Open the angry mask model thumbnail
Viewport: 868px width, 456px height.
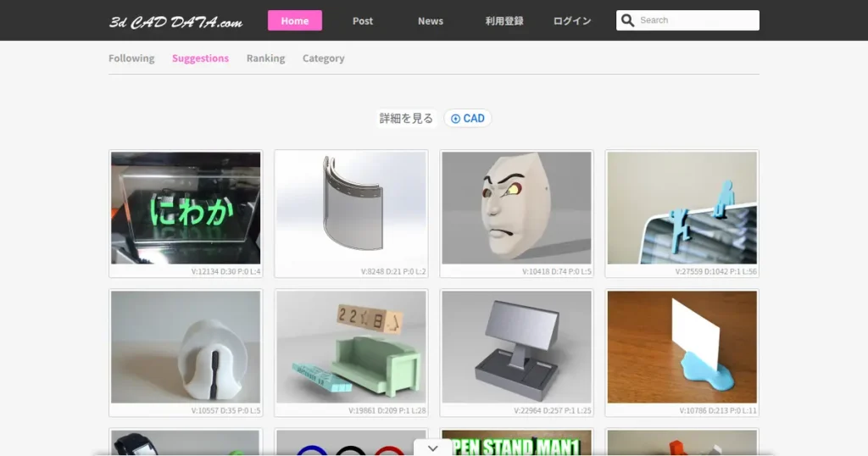[x=516, y=209]
